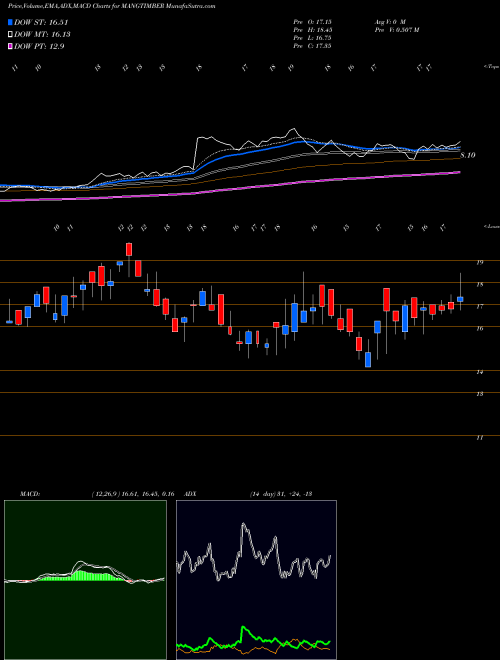
Task: Click the ADX values '(14 day) 31, +24, -18'
Action: click(280, 494)
